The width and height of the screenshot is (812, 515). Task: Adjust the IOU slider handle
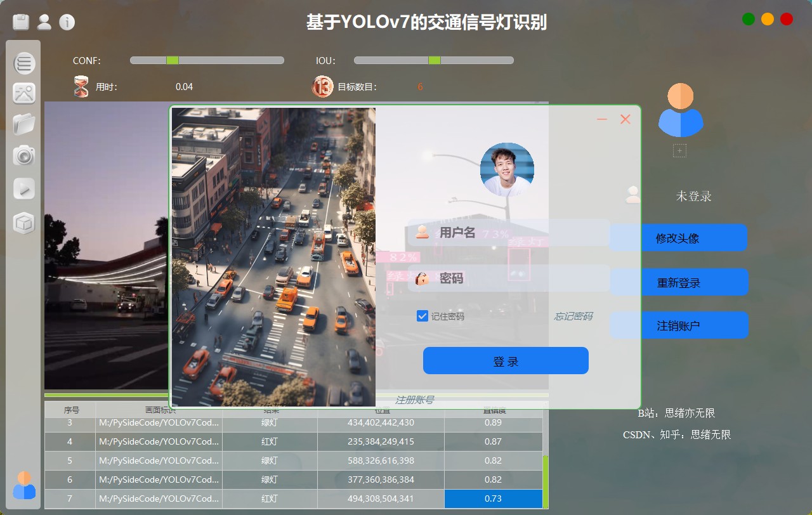435,60
